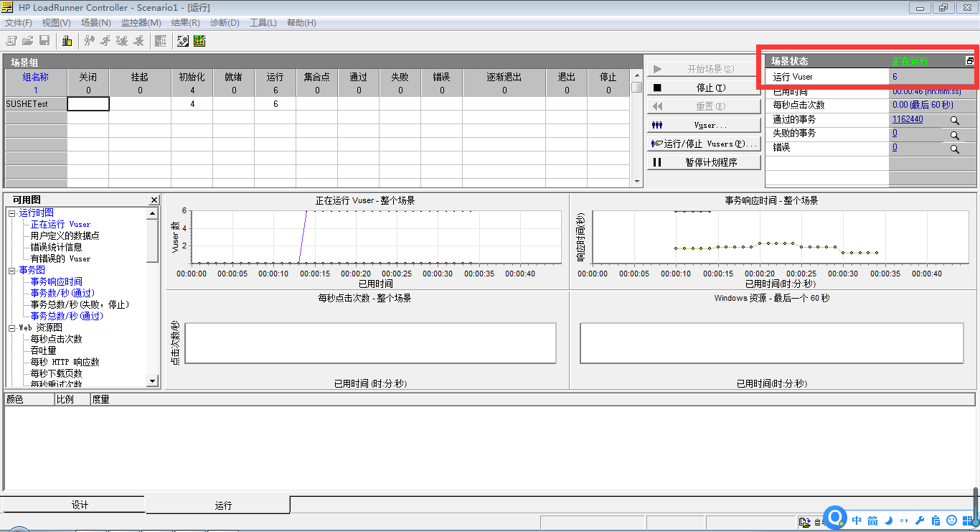
Task: Click the Stop Vusers toolbar icon
Action: coord(138,41)
